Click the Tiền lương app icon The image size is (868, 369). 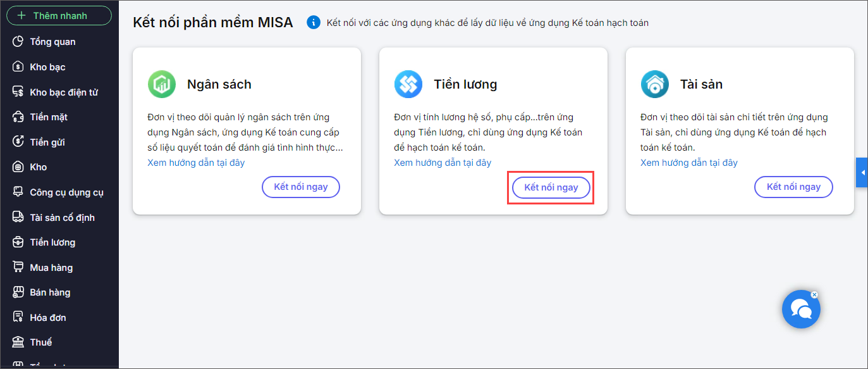tap(408, 84)
